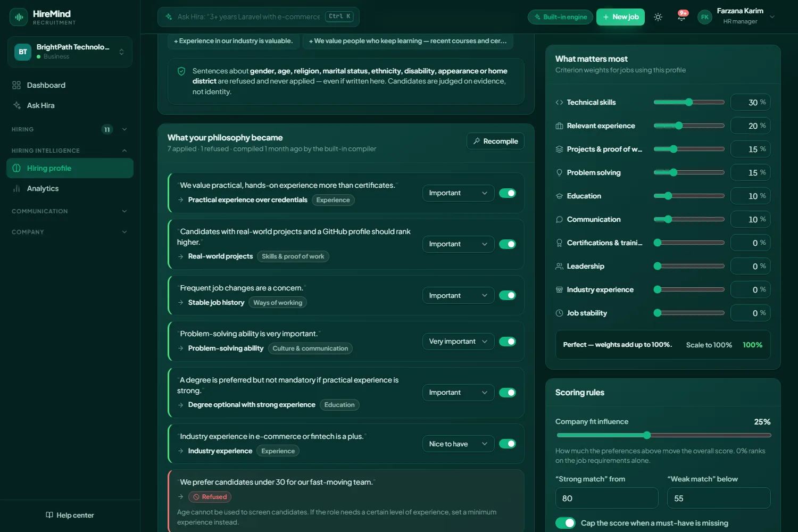Click the Leadership people icon
Image resolution: width=798 pixels, height=532 pixels.
tap(559, 266)
